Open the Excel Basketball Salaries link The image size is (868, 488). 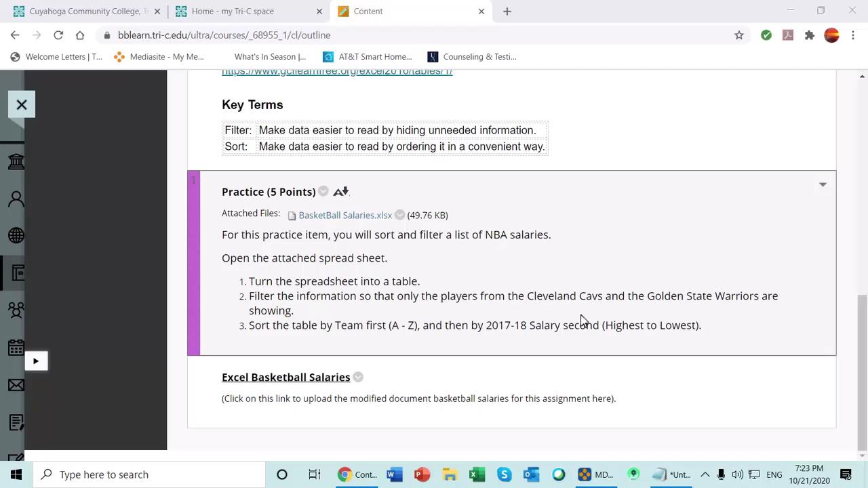285,377
